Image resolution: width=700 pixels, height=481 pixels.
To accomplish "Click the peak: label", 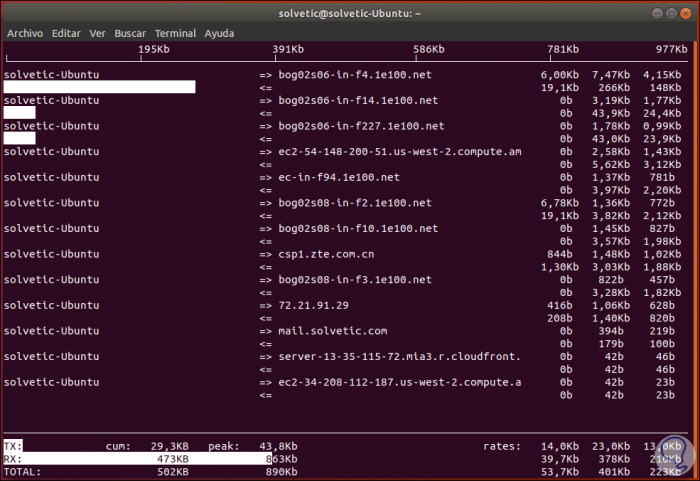I will [x=223, y=446].
